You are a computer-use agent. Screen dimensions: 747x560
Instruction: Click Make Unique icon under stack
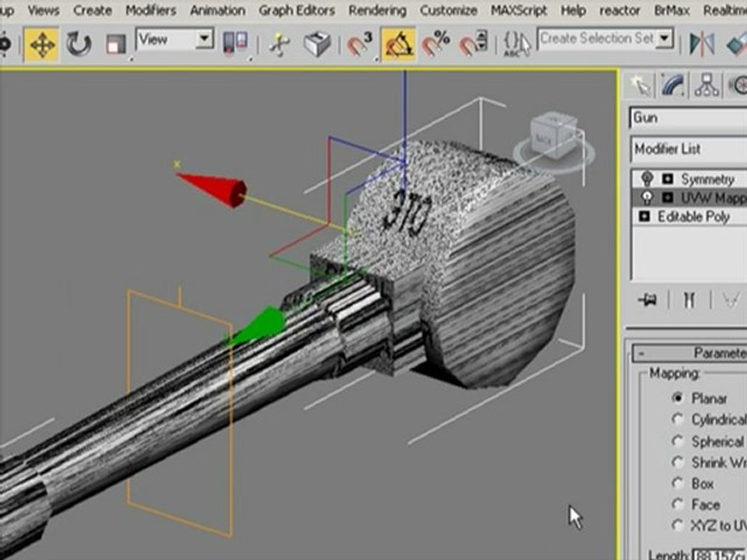coord(731,300)
